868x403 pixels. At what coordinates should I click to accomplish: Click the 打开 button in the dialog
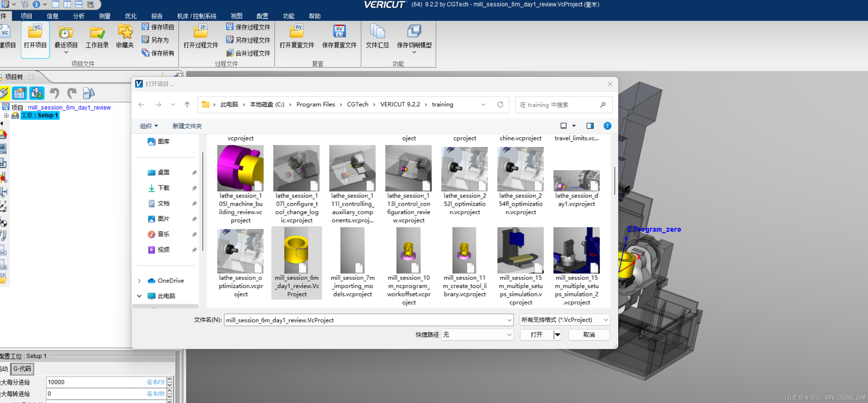point(537,335)
